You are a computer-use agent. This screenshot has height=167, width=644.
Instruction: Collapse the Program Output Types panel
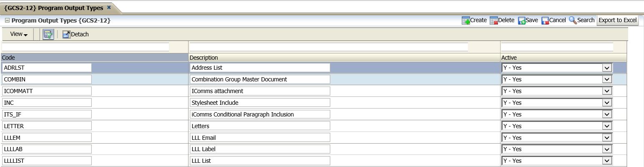[7, 20]
